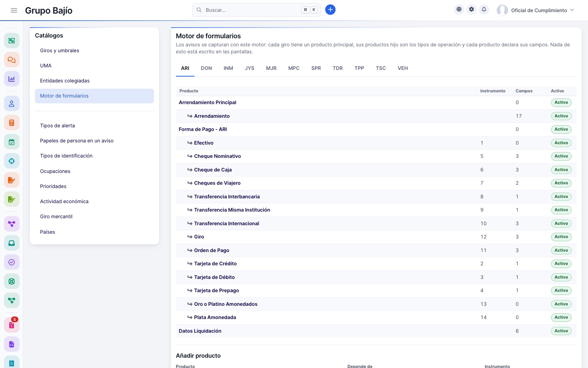The height and width of the screenshot is (368, 588).
Task: Click the blue plus button by search
Action: pos(330,10)
